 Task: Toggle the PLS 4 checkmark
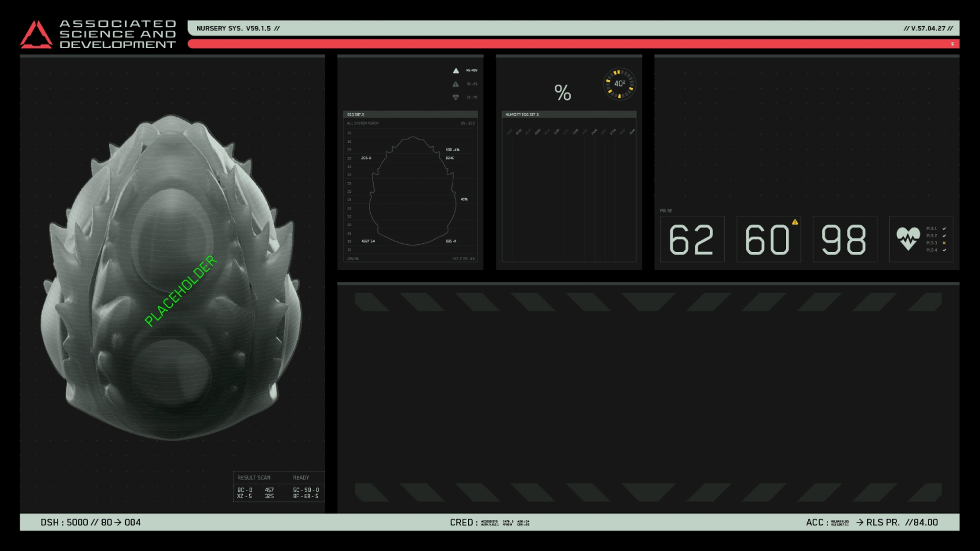click(x=944, y=250)
